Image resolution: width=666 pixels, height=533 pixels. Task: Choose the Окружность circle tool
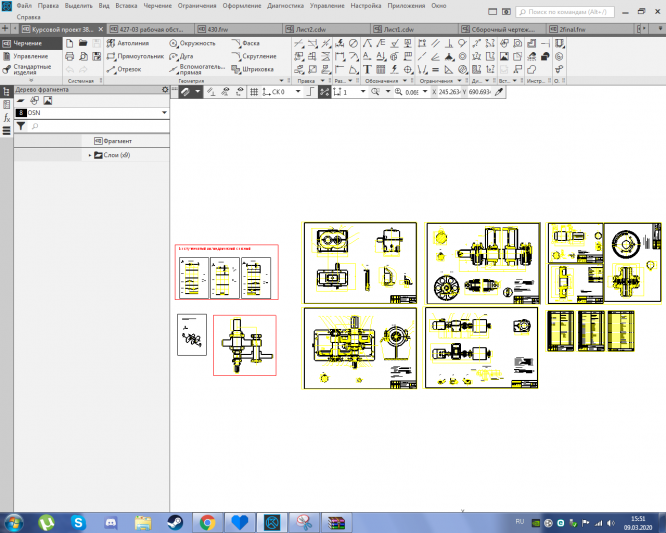pyautogui.click(x=195, y=44)
